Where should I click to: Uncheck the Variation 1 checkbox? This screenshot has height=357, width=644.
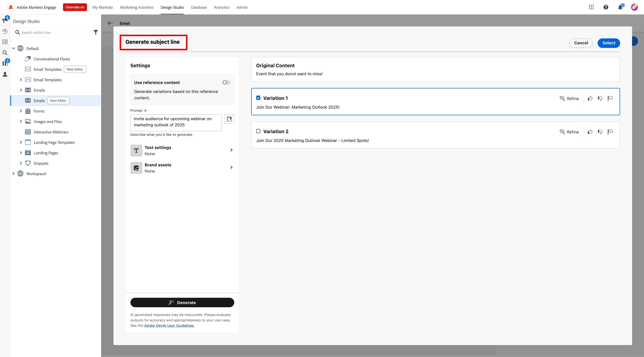pos(258,98)
